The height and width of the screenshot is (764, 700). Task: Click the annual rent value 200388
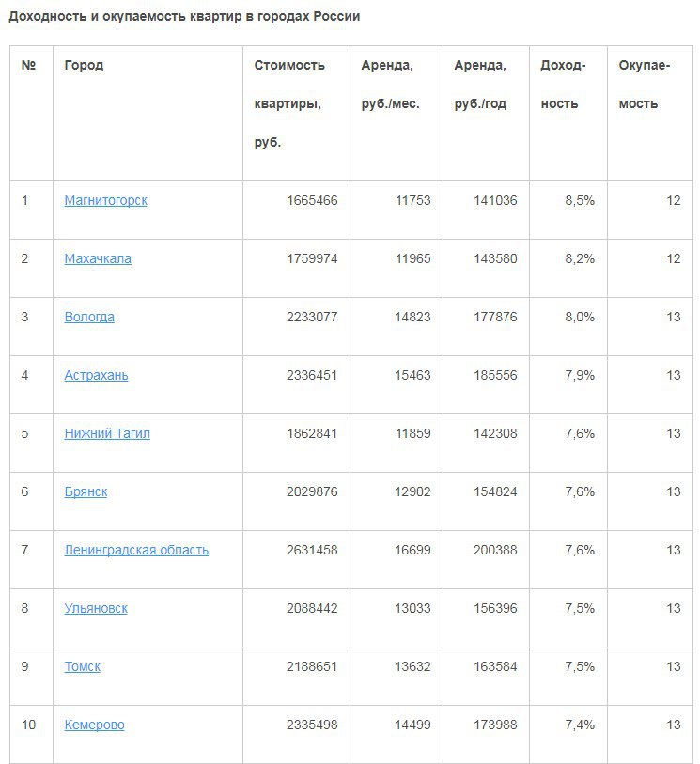[x=494, y=550]
